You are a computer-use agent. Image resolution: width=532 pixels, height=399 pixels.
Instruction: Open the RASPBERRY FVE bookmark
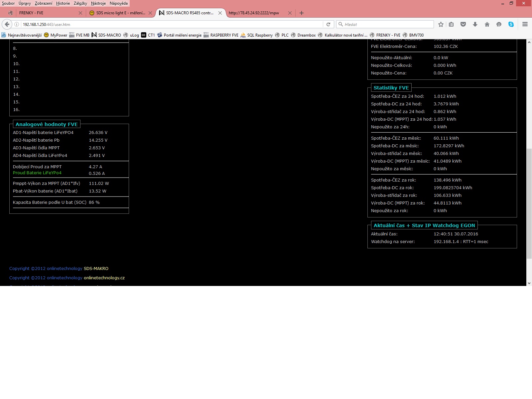coord(224,35)
